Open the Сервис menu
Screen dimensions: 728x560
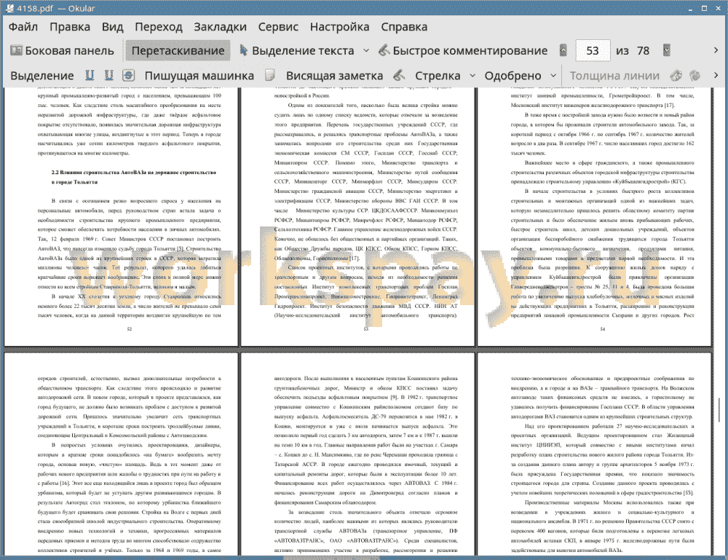(278, 27)
